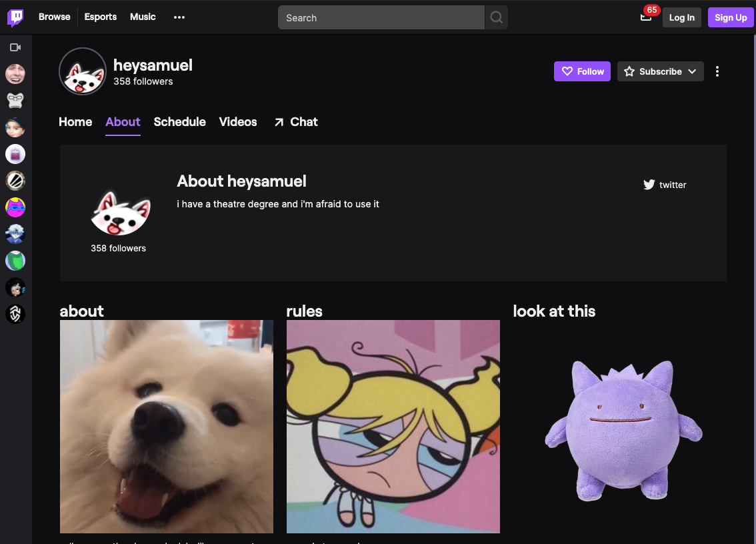Open heysamuel's twitter link
Viewport: 756px width, 544px height.
(x=665, y=185)
